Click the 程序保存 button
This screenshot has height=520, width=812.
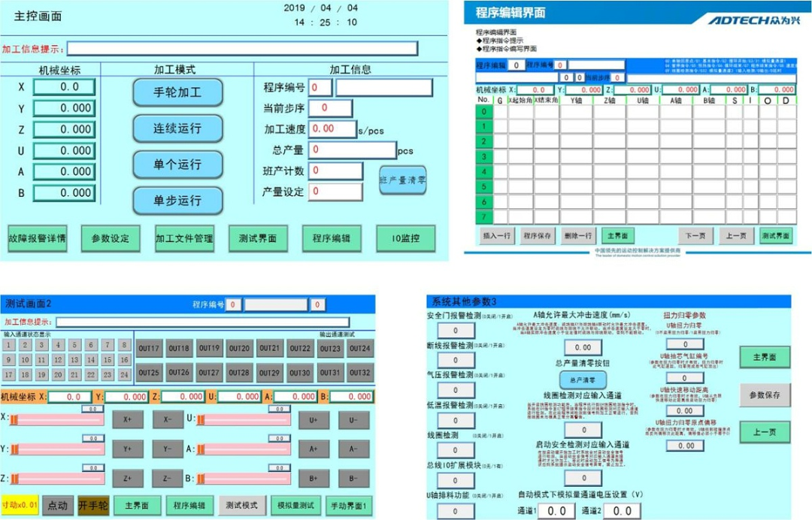click(x=538, y=235)
